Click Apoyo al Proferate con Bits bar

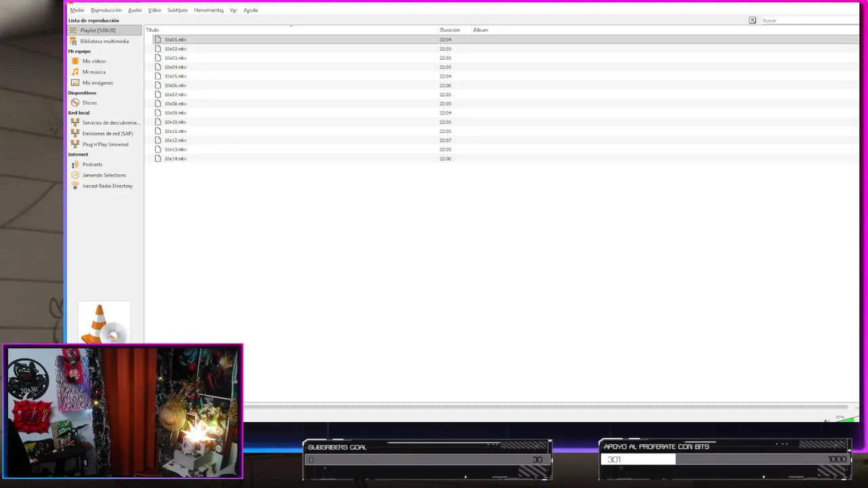(x=725, y=460)
